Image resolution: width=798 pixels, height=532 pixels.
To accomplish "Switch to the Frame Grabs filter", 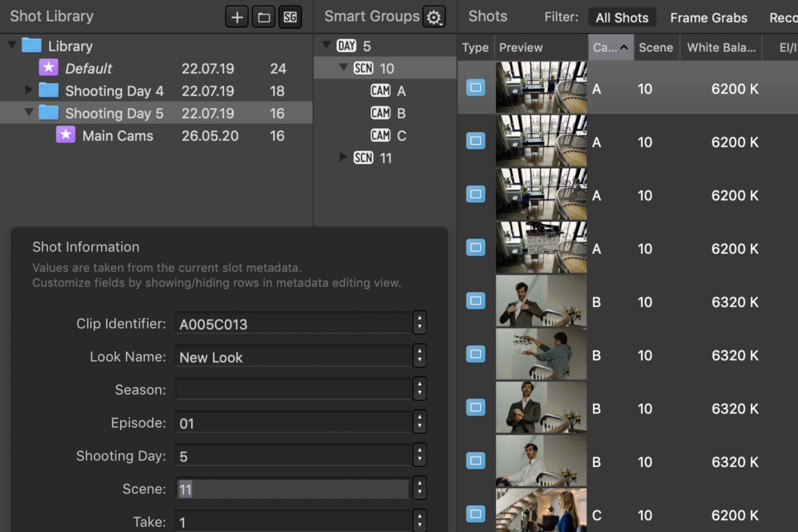I will 709,17.
